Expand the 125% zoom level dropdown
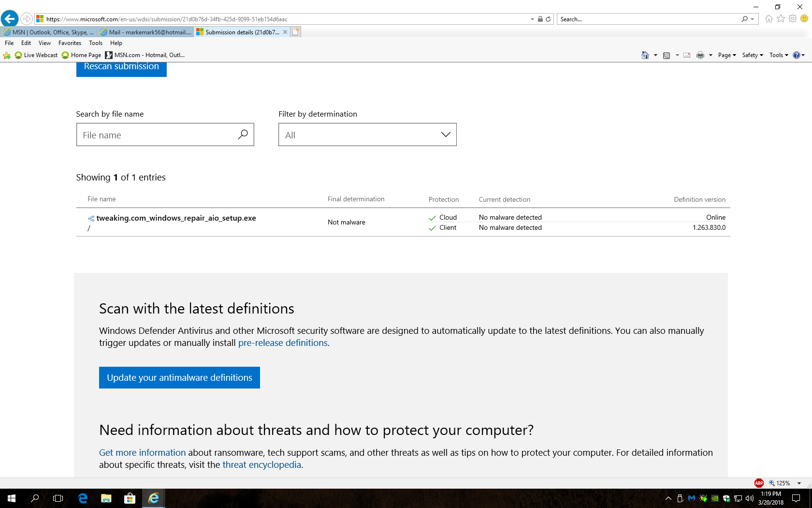Image resolution: width=812 pixels, height=508 pixels. pyautogui.click(x=799, y=483)
